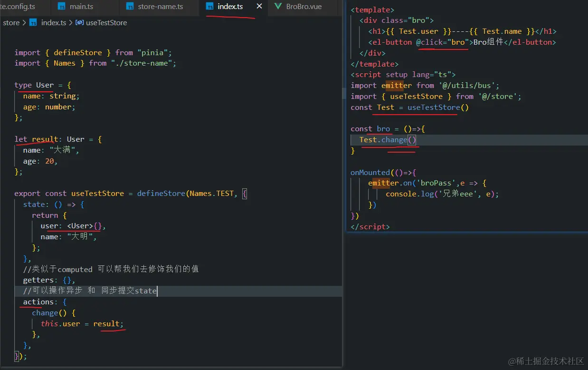Click the closing </template> tag
The image size is (588, 370).
(x=375, y=64)
